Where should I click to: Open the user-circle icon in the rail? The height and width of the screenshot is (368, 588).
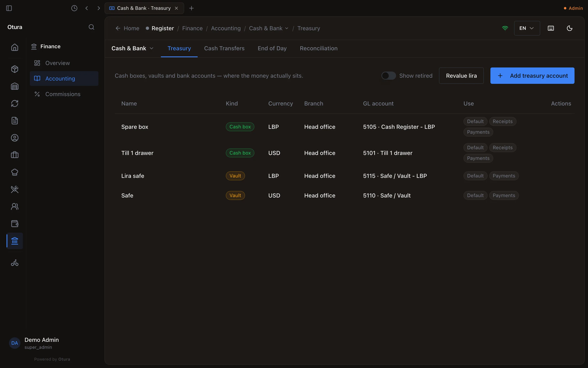[x=14, y=138]
